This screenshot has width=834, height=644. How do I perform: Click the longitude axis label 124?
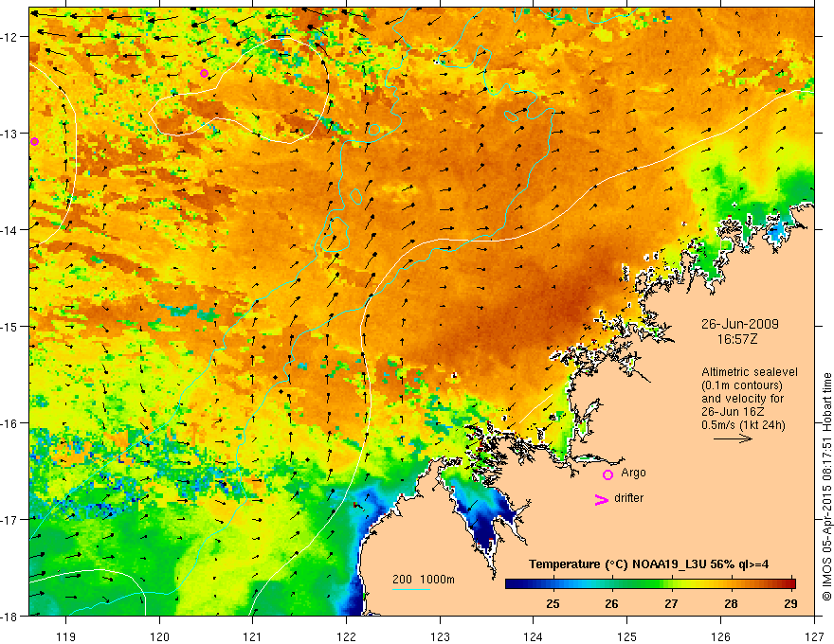(534, 636)
